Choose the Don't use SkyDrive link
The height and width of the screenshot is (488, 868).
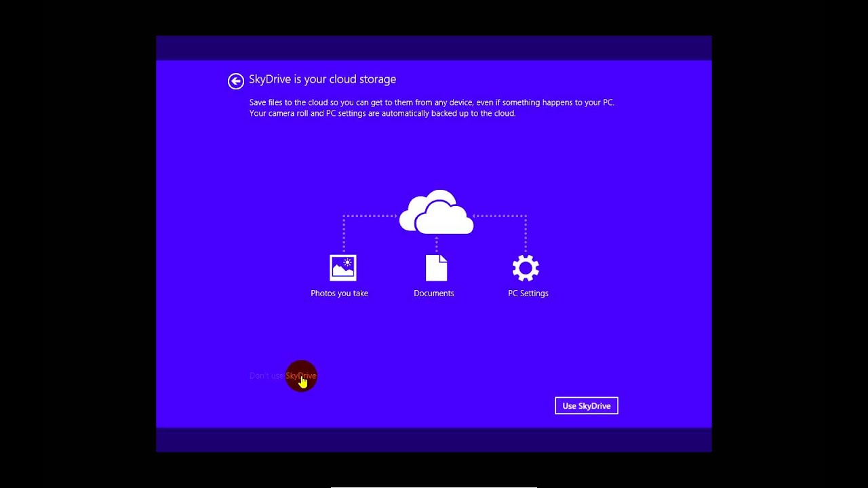(x=283, y=375)
